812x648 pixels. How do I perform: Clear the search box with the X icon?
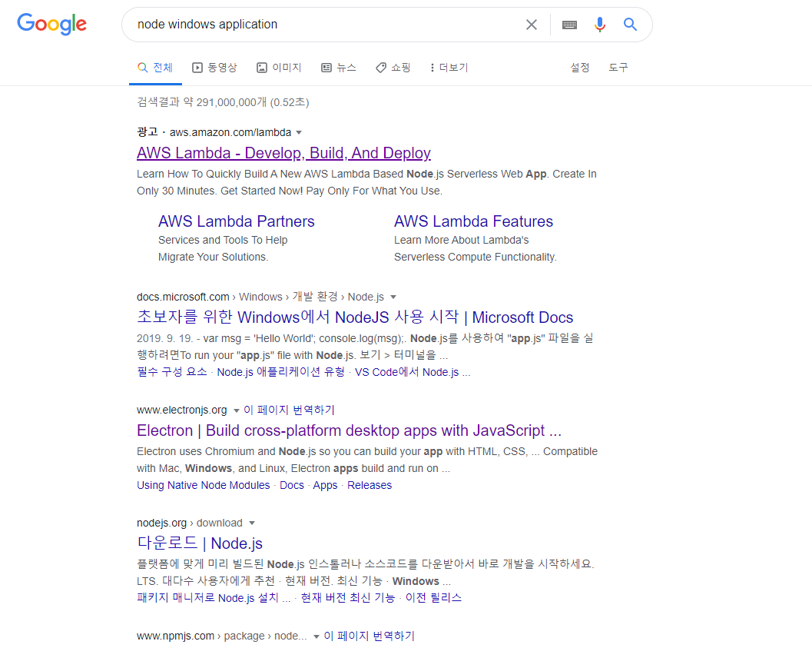pos(532,25)
